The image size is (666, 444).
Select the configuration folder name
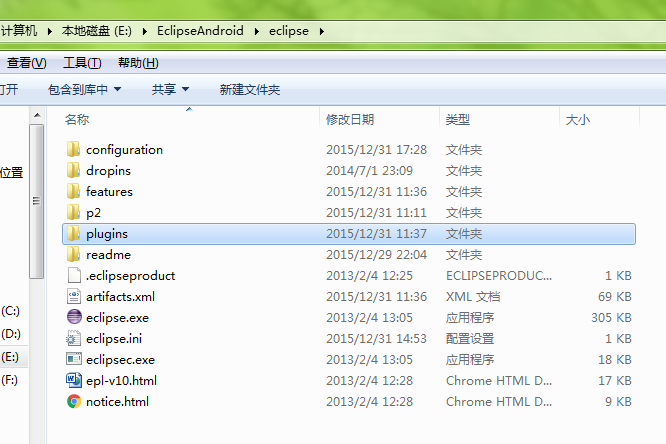[x=124, y=150]
